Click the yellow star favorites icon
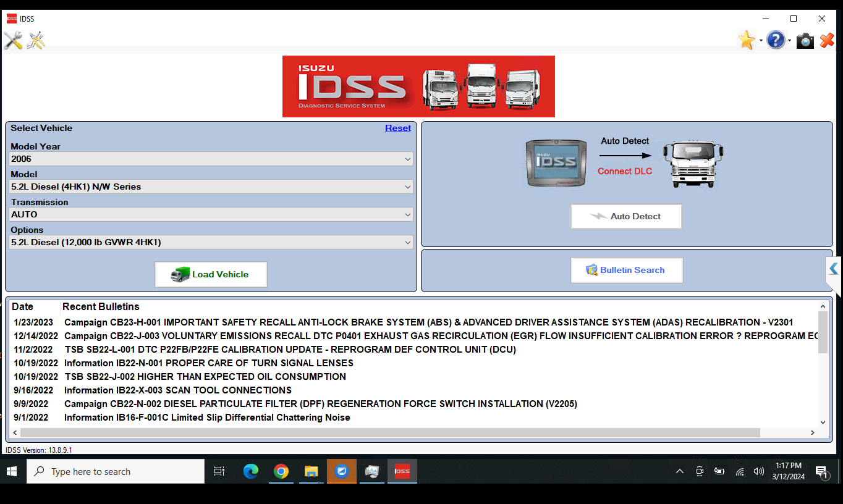This screenshot has width=843, height=504. (x=745, y=40)
